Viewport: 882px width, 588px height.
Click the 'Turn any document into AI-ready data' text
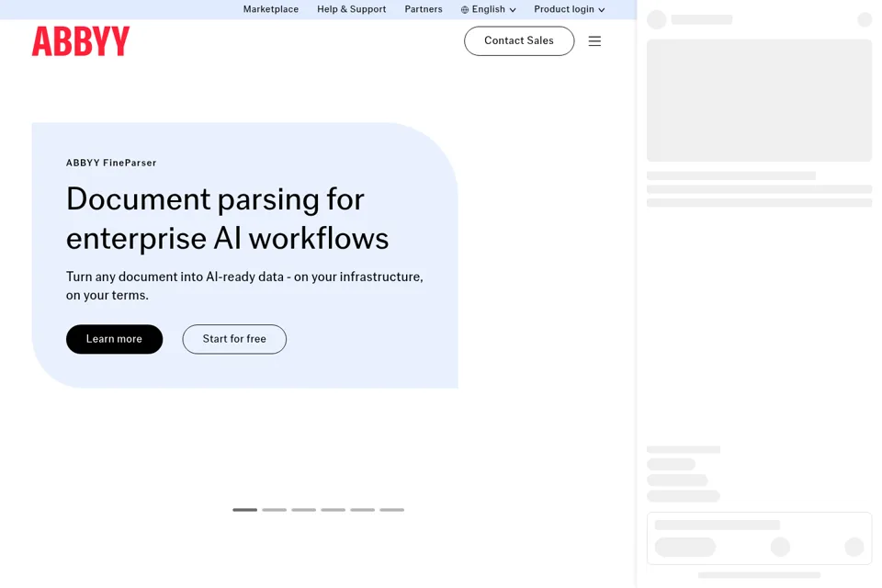click(x=244, y=286)
